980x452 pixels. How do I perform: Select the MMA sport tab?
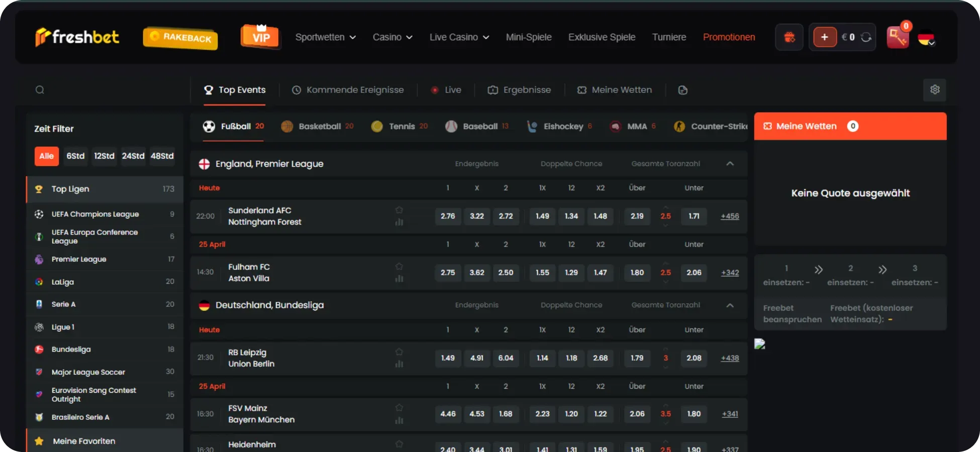(632, 127)
